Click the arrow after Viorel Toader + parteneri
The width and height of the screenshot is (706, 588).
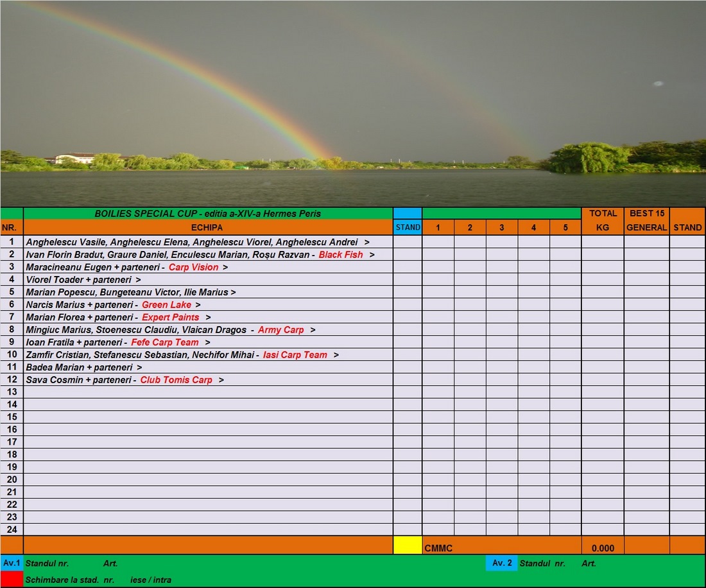tap(139, 280)
